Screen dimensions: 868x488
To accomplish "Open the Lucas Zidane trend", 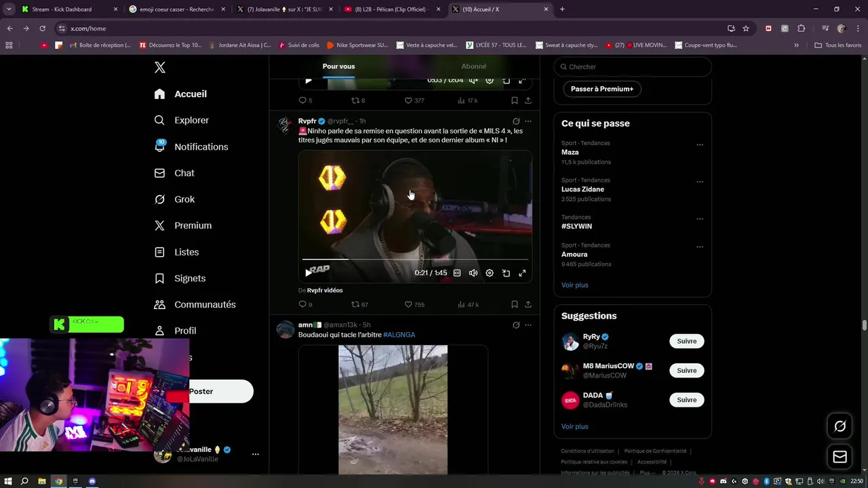I will click(x=583, y=190).
